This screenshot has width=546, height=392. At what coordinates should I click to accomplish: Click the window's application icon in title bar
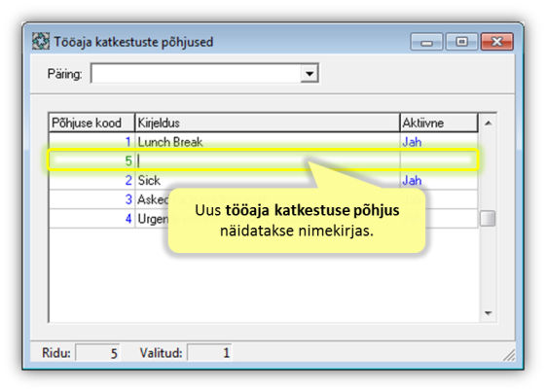tap(41, 42)
